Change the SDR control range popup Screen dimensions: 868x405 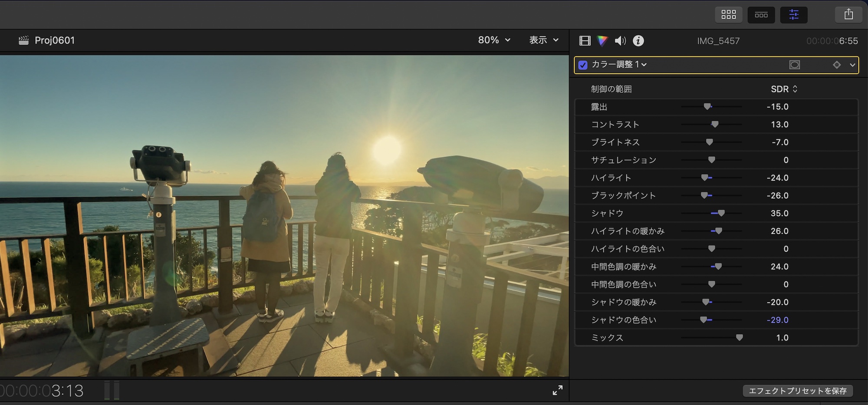(784, 89)
